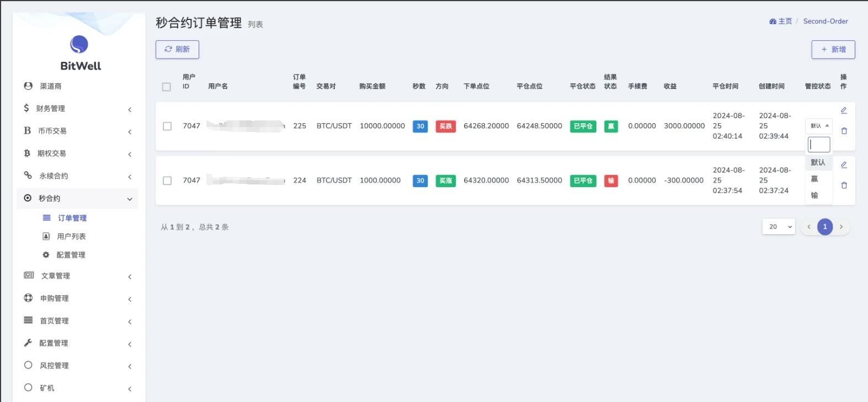Viewport: 868px width, 402px height.
Task: Click the 用户列表 sidebar icon
Action: click(x=46, y=236)
